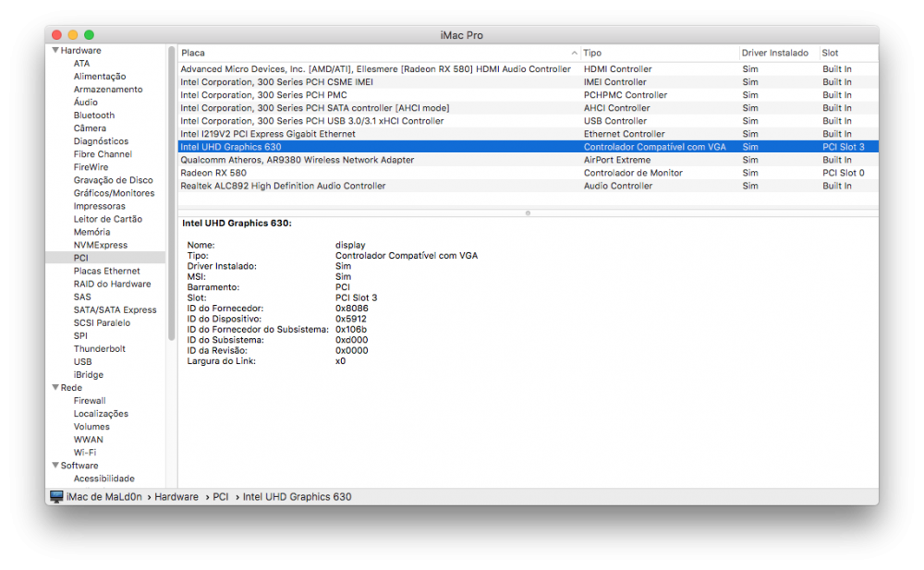Select Leitor de Cartão in the sidebar
This screenshot has width=924, height=570.
tap(108, 219)
